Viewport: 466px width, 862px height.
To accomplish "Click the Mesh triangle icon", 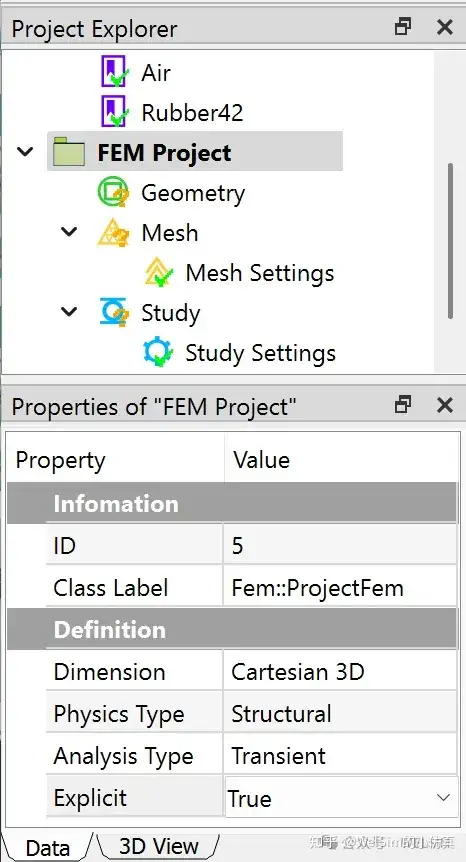I will (113, 233).
